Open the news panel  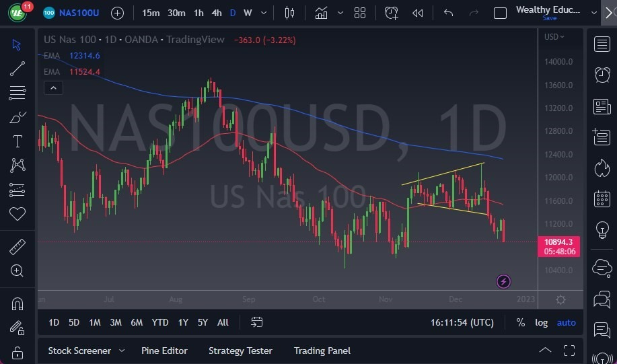point(602,106)
